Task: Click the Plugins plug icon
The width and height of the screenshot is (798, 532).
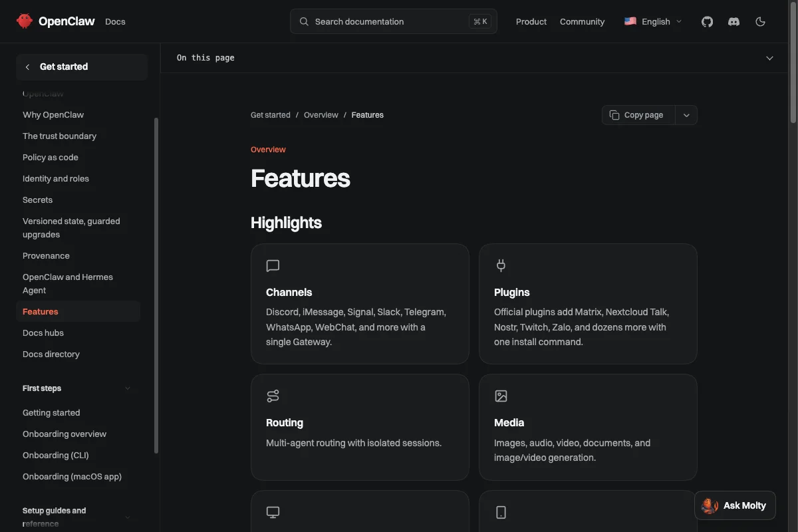Action: [501, 266]
